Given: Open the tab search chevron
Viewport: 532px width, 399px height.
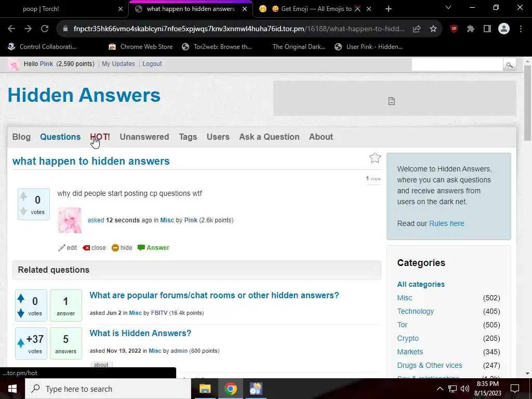Looking at the screenshot, I should pyautogui.click(x=448, y=7).
